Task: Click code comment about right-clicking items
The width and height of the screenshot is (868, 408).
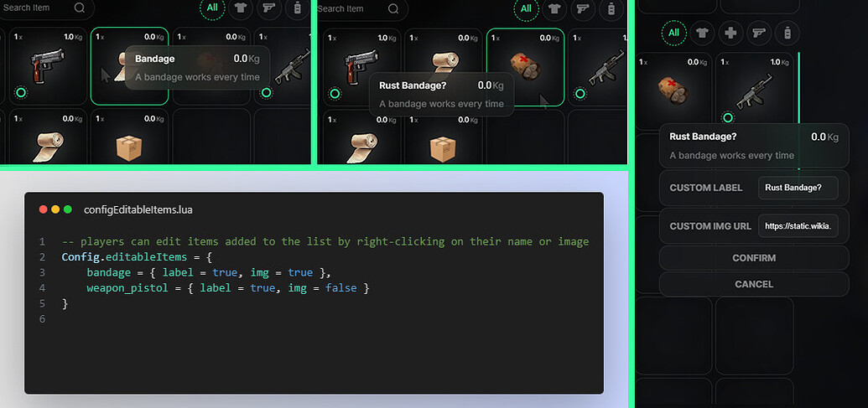Action: 325,241
